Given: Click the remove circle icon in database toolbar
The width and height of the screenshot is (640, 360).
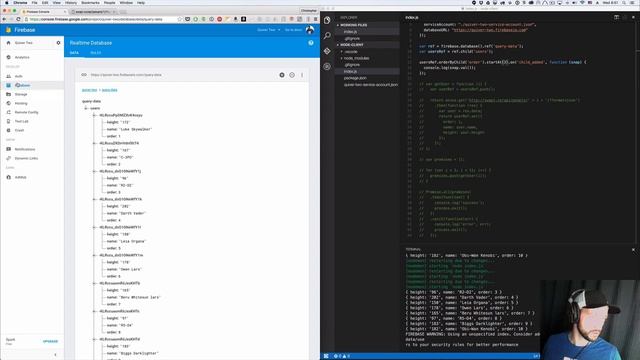Looking at the screenshot, I should pyautogui.click(x=292, y=75).
